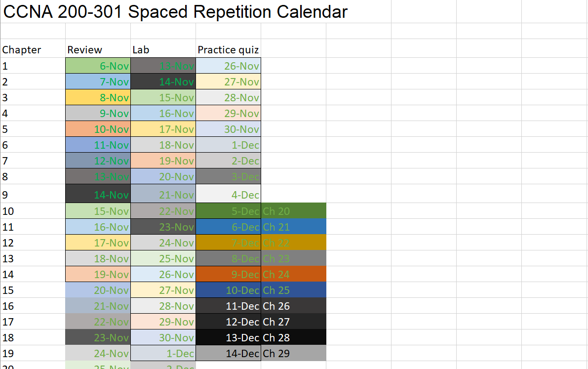Select the green Ch 20 cell
This screenshot has width=588, height=369.
pos(293,211)
